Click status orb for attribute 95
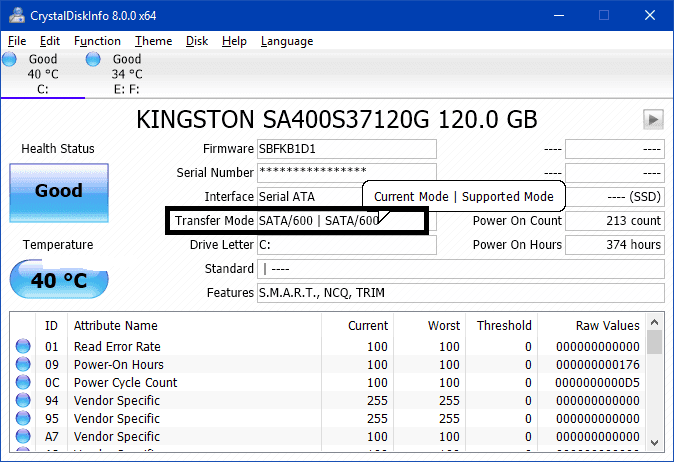Image resolution: width=674 pixels, height=462 pixels. pyautogui.click(x=23, y=419)
